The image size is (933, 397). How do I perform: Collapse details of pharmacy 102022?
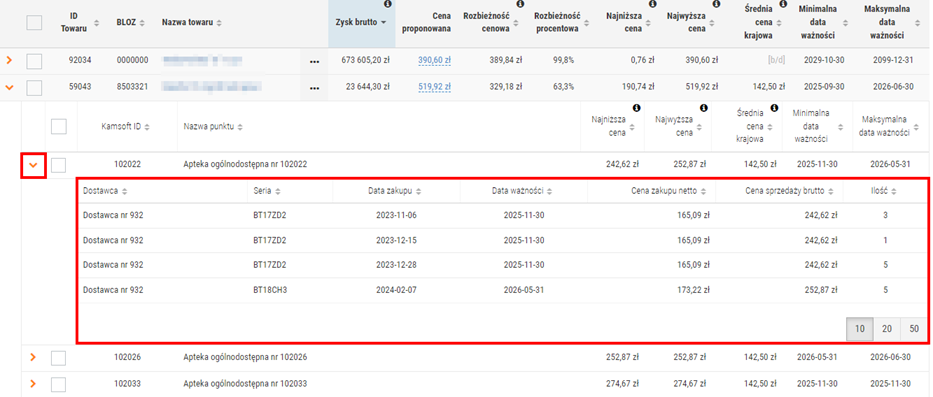coord(33,165)
